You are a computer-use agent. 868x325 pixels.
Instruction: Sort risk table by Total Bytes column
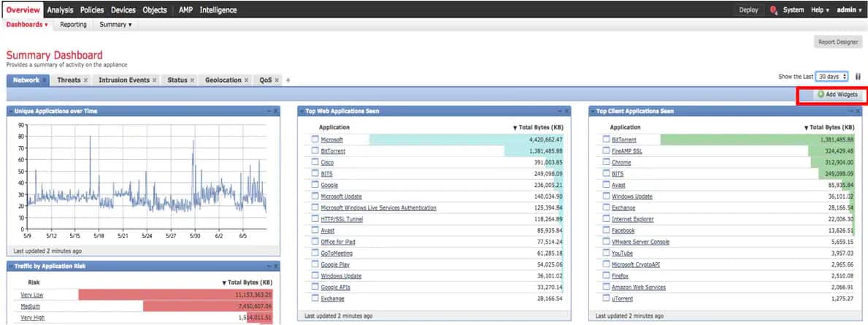247,283
